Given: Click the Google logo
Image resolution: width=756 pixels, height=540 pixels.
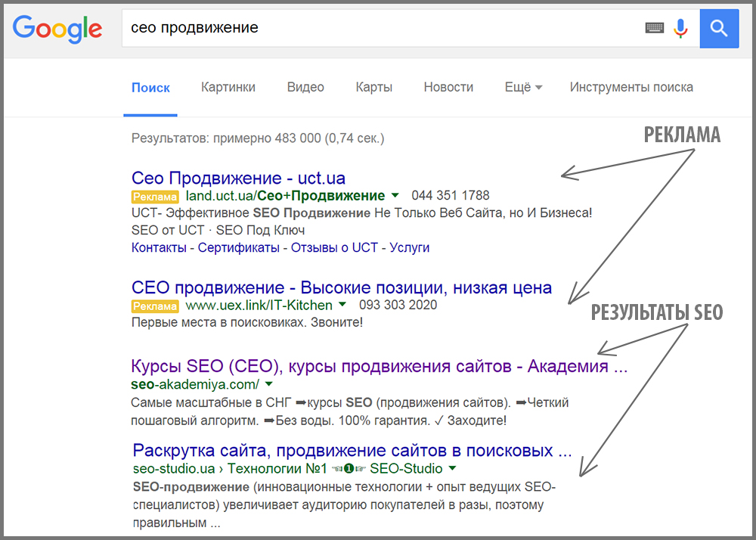Looking at the screenshot, I should point(57,29).
